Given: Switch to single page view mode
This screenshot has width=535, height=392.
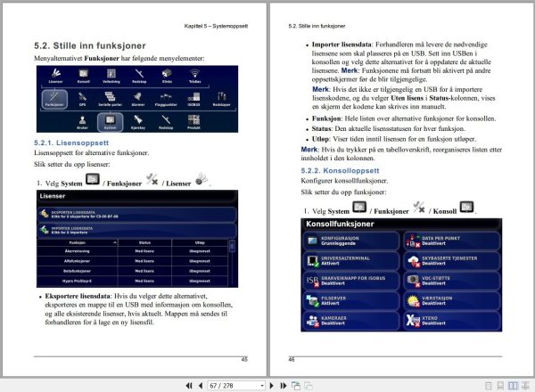Looking at the screenshot, I should (489, 386).
